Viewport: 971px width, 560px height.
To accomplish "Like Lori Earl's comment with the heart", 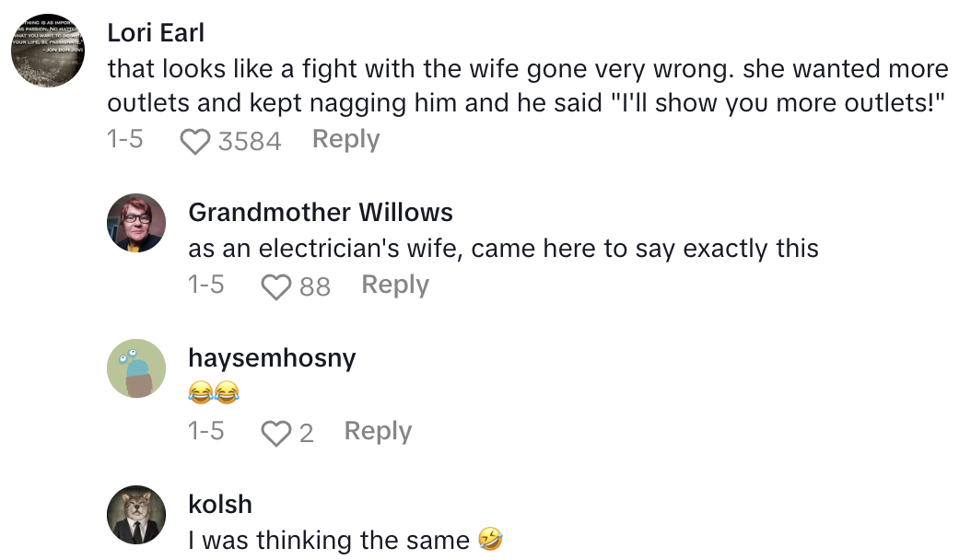I will (x=194, y=141).
